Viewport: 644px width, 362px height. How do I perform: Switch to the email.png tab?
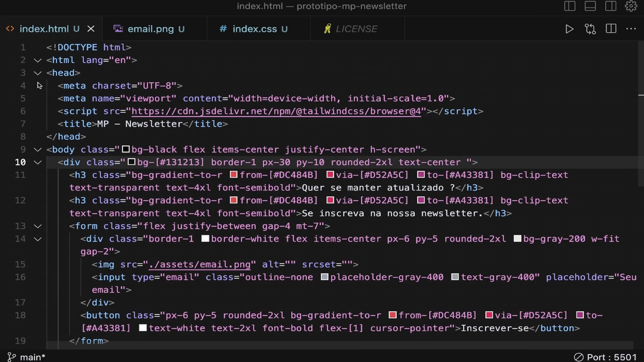click(155, 29)
